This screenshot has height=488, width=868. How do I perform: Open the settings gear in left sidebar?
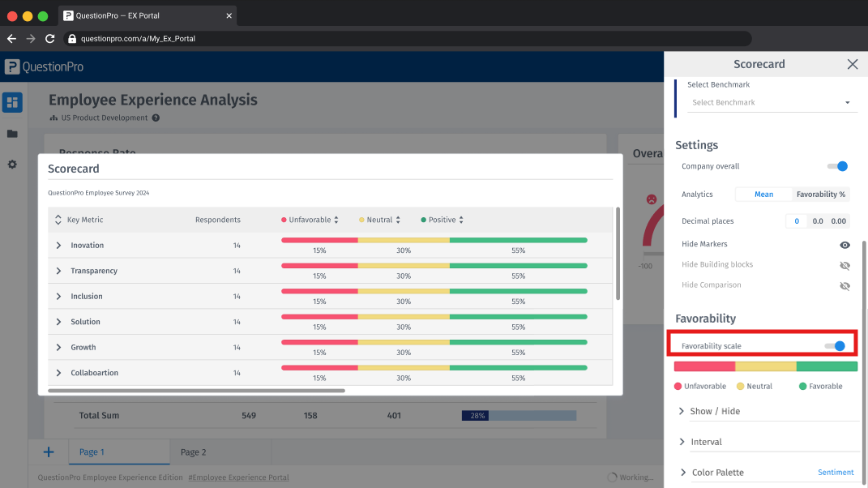[x=12, y=165]
